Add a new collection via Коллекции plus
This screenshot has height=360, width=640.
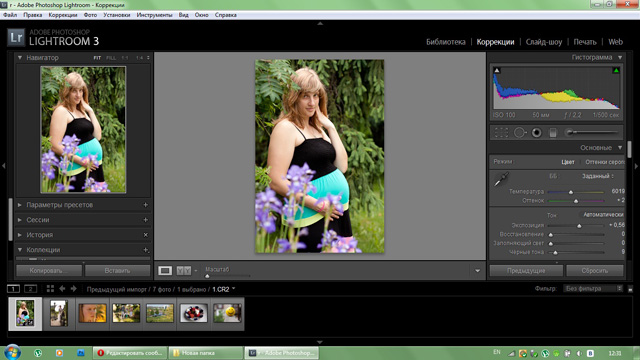145,250
